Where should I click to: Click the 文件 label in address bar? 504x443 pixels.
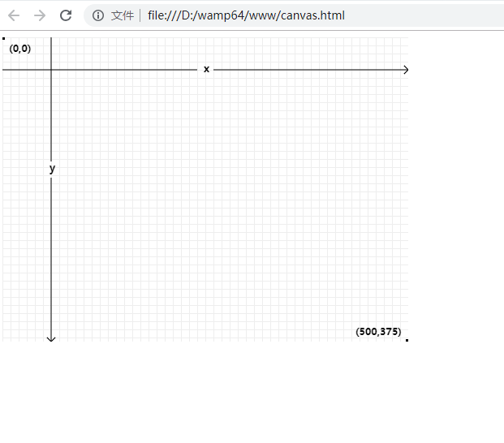[122, 15]
